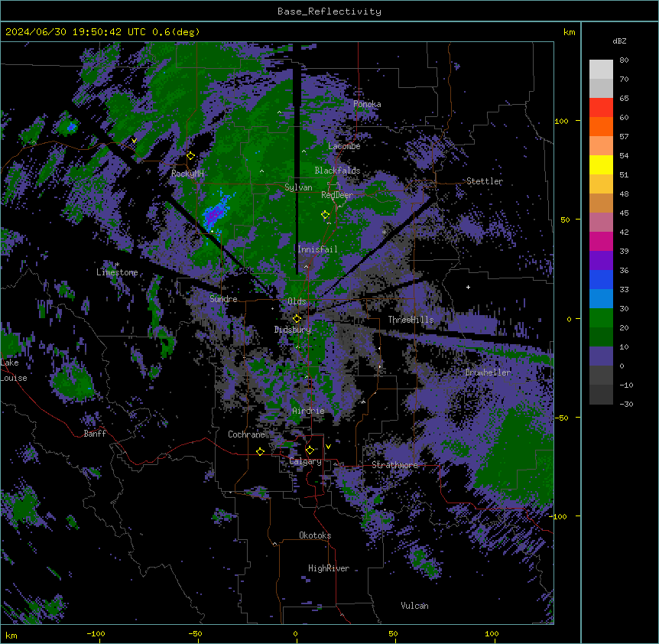Click the Drumheller town label
This screenshot has width=659, height=644.
[488, 372]
